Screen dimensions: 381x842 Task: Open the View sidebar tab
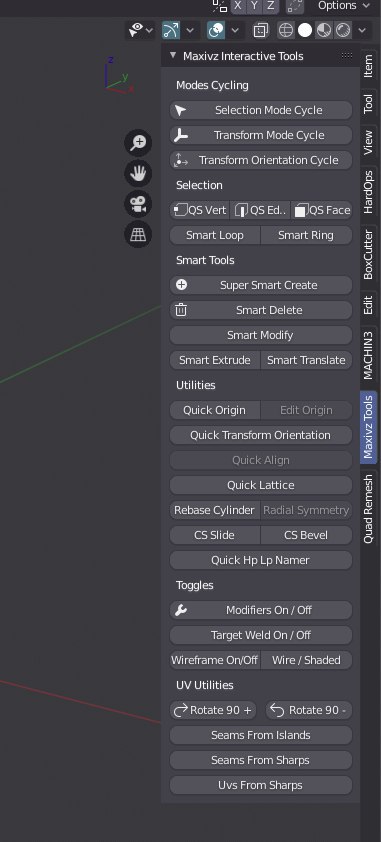(368, 142)
